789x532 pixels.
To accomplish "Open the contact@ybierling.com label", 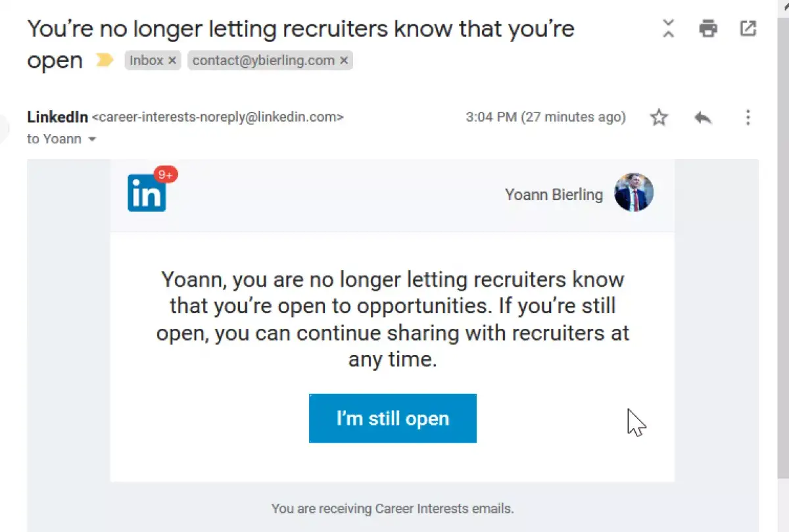I will tap(264, 60).
